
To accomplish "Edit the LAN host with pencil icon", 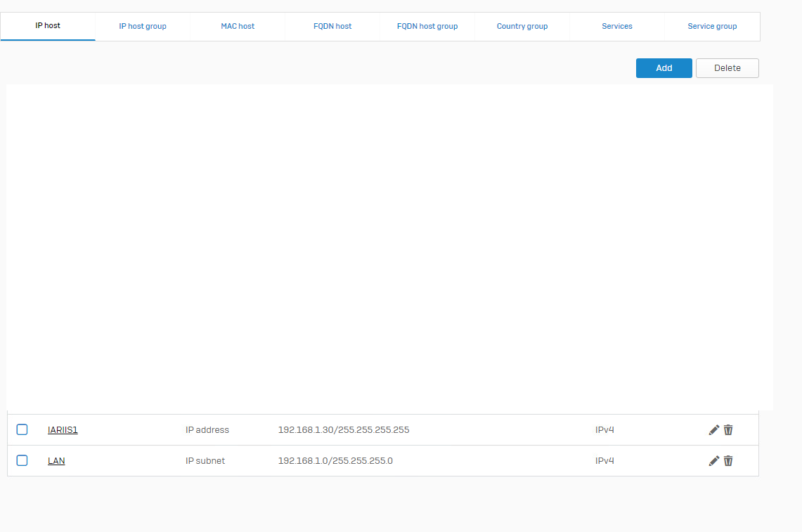I will (x=714, y=461).
